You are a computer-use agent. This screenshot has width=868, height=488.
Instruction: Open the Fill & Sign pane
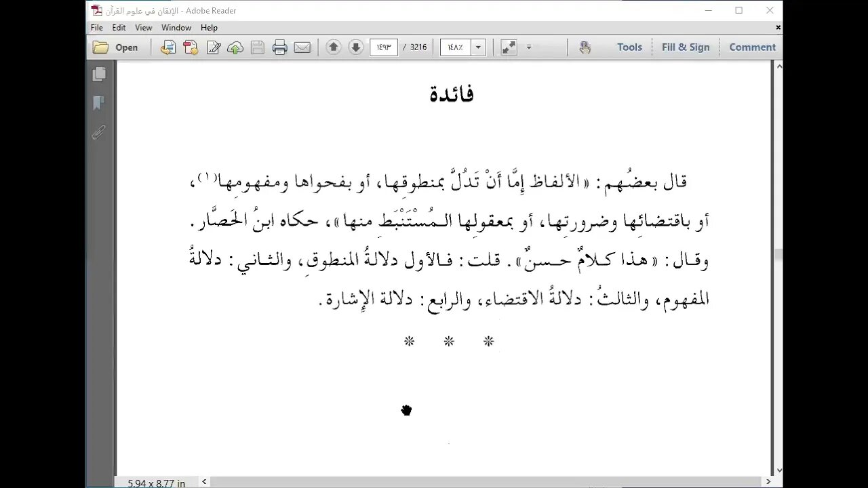tap(686, 47)
